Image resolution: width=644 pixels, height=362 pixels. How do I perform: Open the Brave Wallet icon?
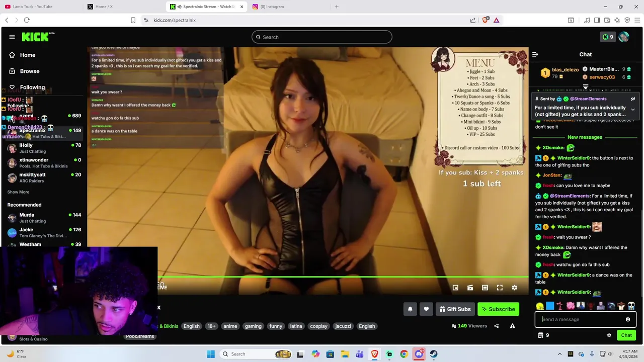pyautogui.click(x=607, y=20)
